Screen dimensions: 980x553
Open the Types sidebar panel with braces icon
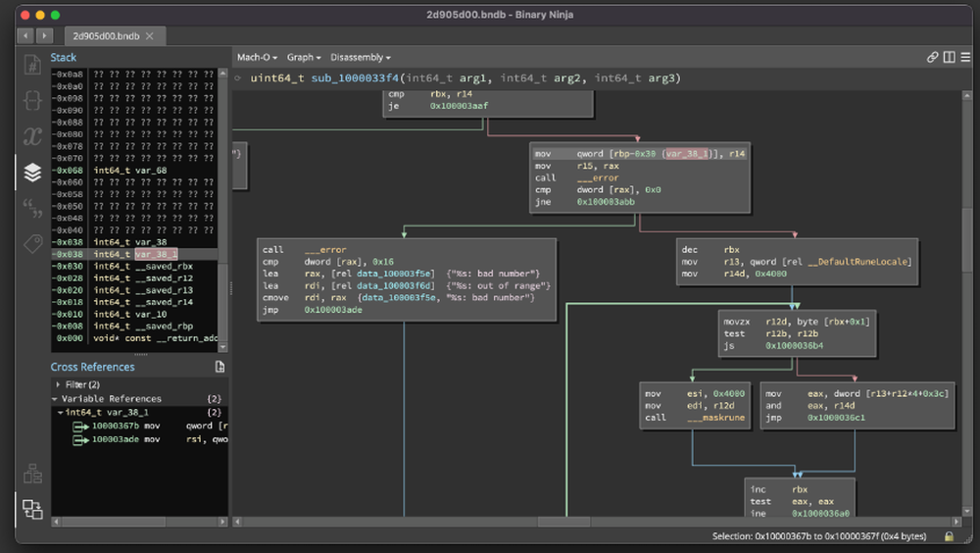32,100
